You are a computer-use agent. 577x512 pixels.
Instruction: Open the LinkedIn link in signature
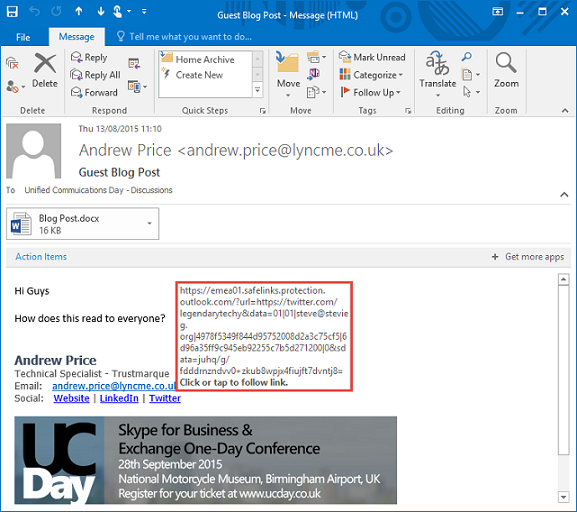click(x=119, y=399)
